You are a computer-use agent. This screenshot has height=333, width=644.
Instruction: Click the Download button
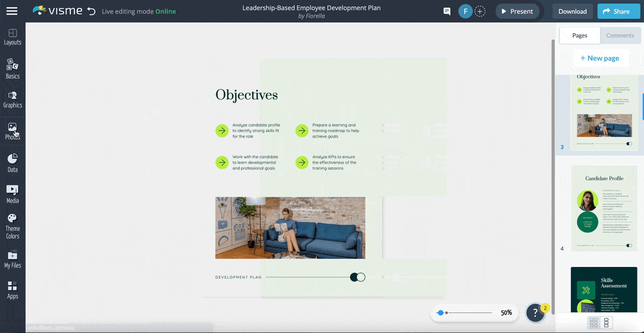pyautogui.click(x=572, y=11)
